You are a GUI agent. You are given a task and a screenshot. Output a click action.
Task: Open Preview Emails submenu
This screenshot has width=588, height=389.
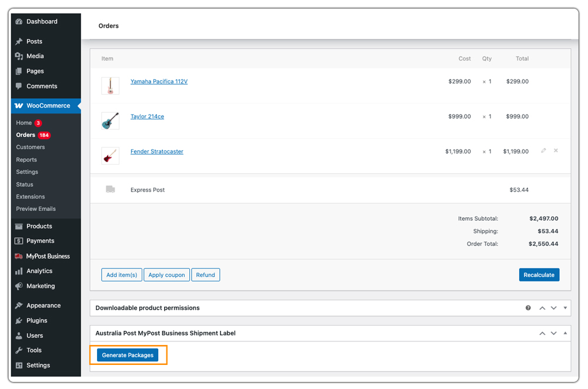pos(36,209)
